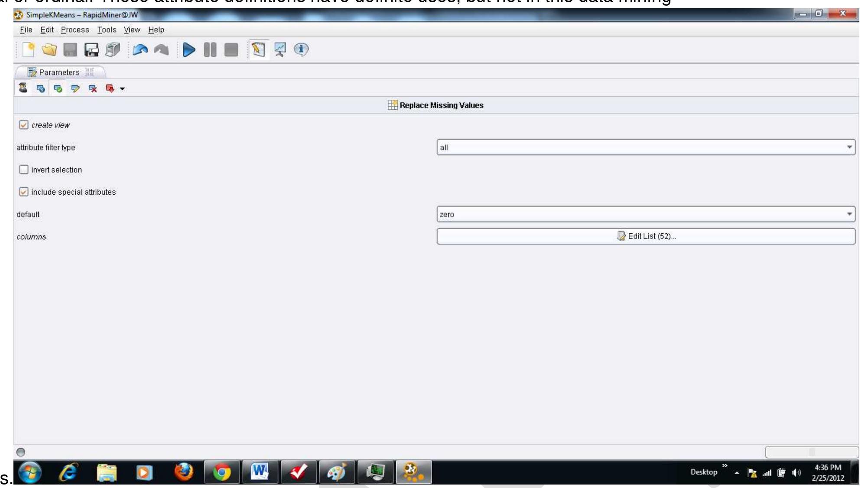Toggle expert mode in Parameters panel
This screenshot has width=868, height=488.
(23, 88)
